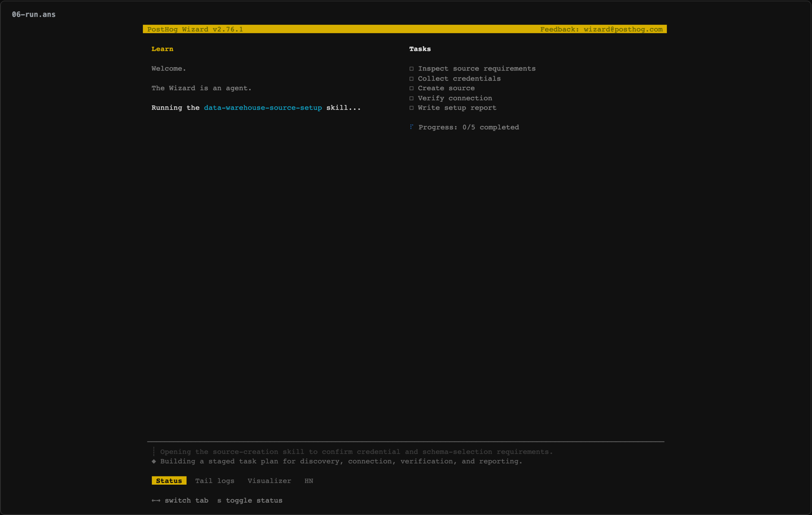Click the progress spinner icon
Viewport: 812px width, 515px height.
412,127
